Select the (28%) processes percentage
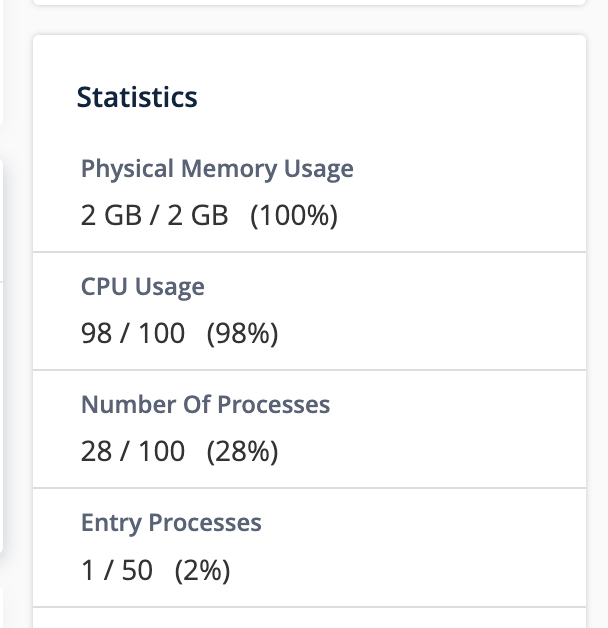The width and height of the screenshot is (608, 628). (x=242, y=452)
